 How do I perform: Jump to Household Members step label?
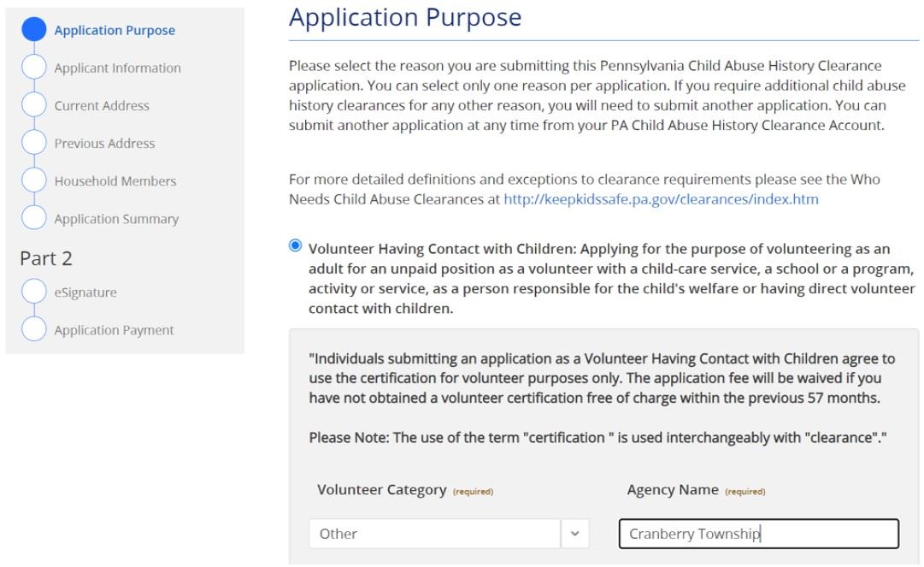(115, 180)
